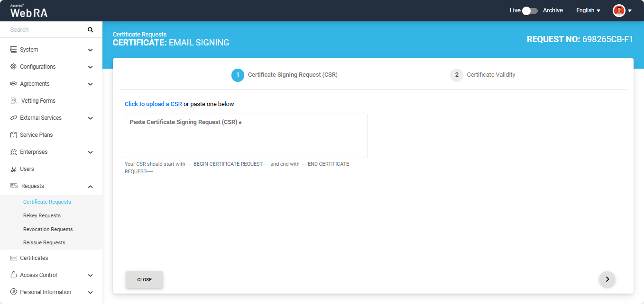The image size is (644, 304).
Task: Click the Paste Certificate Signing Request field
Action: [x=246, y=140]
